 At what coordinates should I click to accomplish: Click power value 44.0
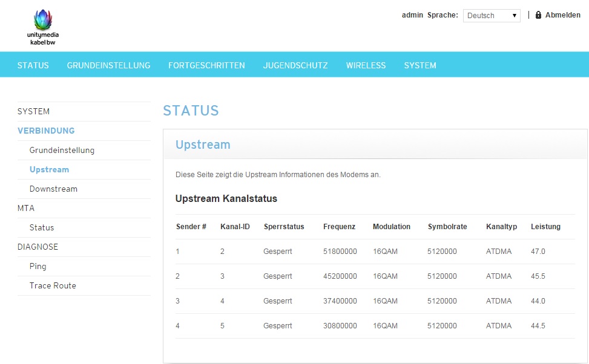[538, 301]
